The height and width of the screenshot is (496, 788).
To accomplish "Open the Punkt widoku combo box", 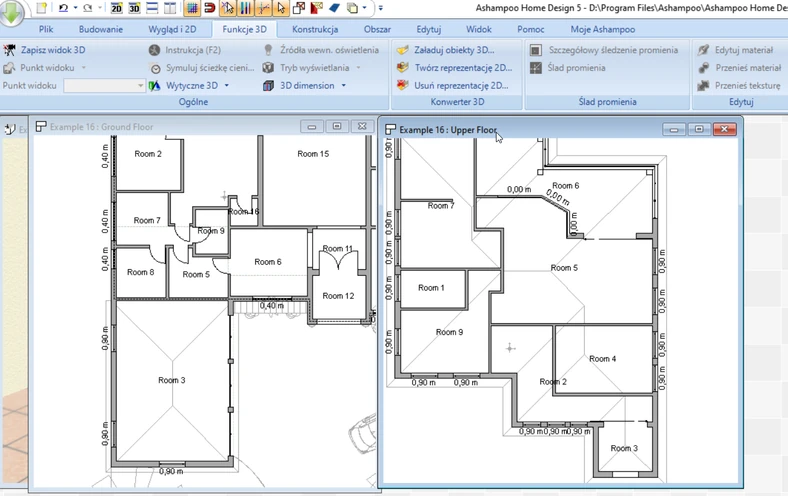I will click(104, 86).
